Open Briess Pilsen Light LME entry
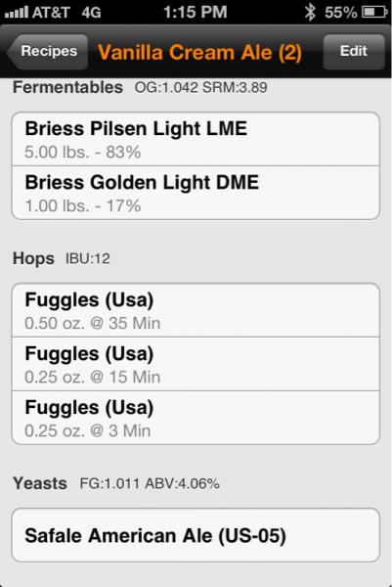392x587 pixels. [x=196, y=139]
